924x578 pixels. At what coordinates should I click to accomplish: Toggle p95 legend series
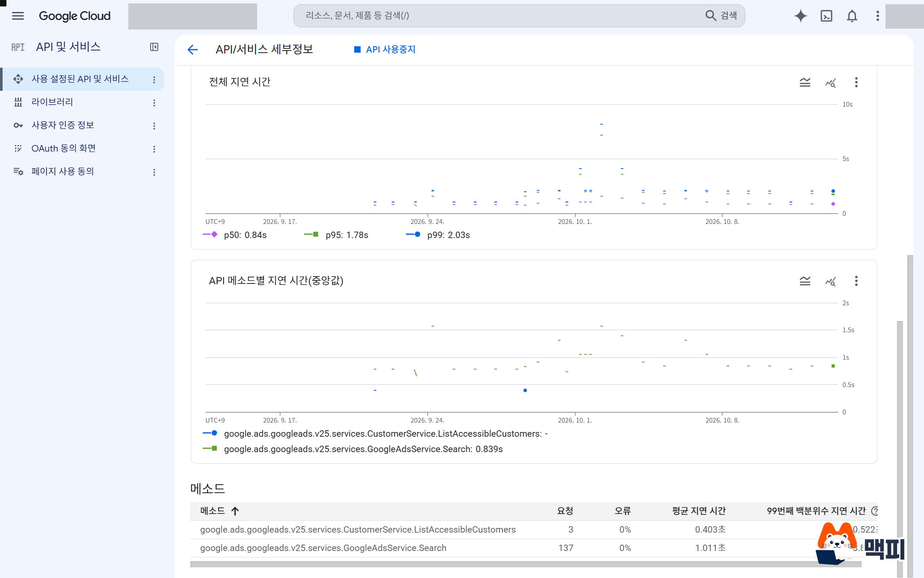coord(336,235)
